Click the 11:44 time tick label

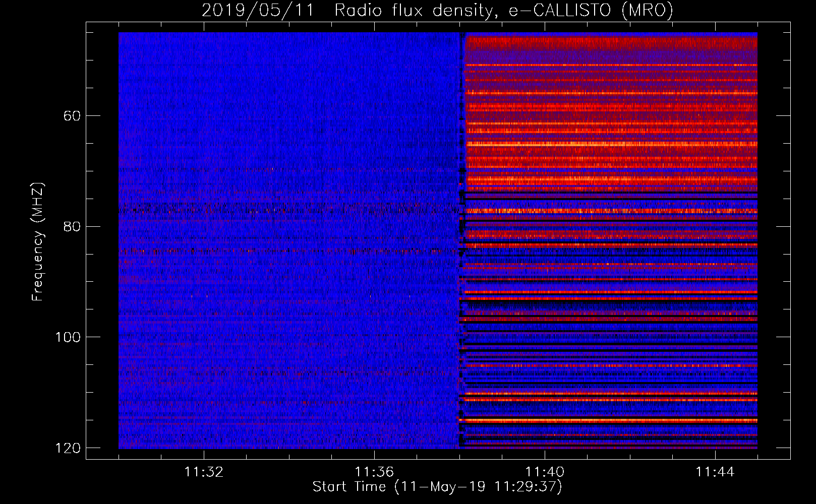(715, 472)
